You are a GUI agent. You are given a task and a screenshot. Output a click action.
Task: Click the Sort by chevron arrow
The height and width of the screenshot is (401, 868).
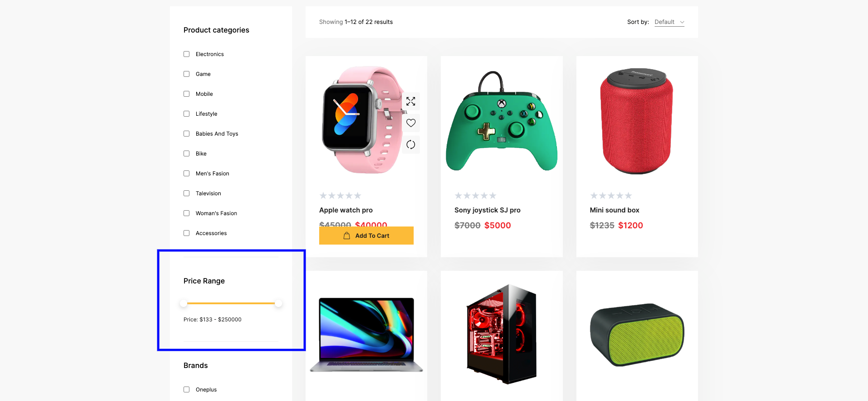pos(682,22)
